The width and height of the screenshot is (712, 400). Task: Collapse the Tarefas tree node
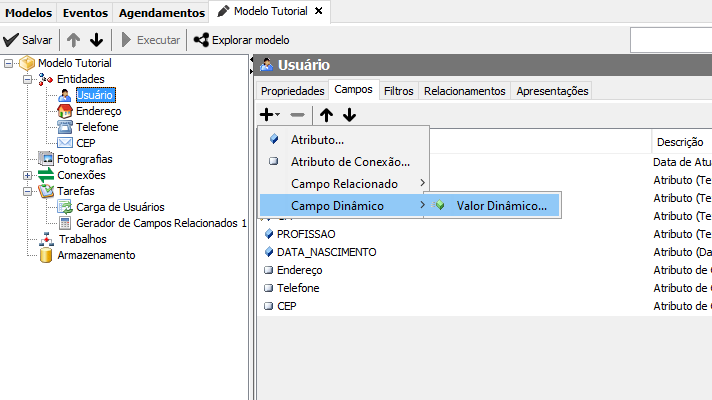coord(27,191)
